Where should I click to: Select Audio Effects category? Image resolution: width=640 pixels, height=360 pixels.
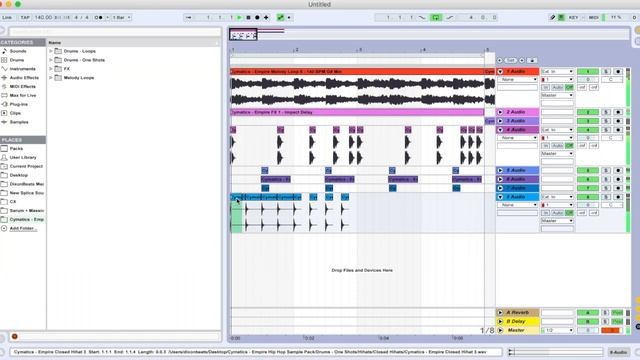[x=24, y=78]
